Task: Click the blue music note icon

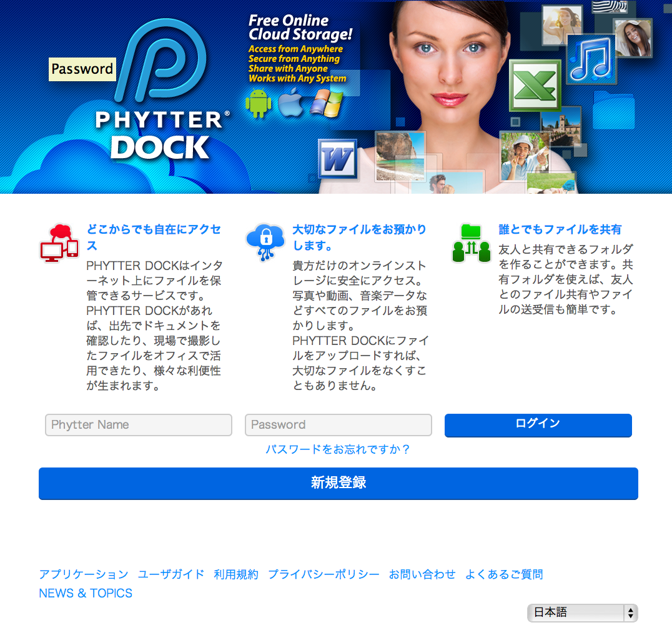Action: coord(591,57)
